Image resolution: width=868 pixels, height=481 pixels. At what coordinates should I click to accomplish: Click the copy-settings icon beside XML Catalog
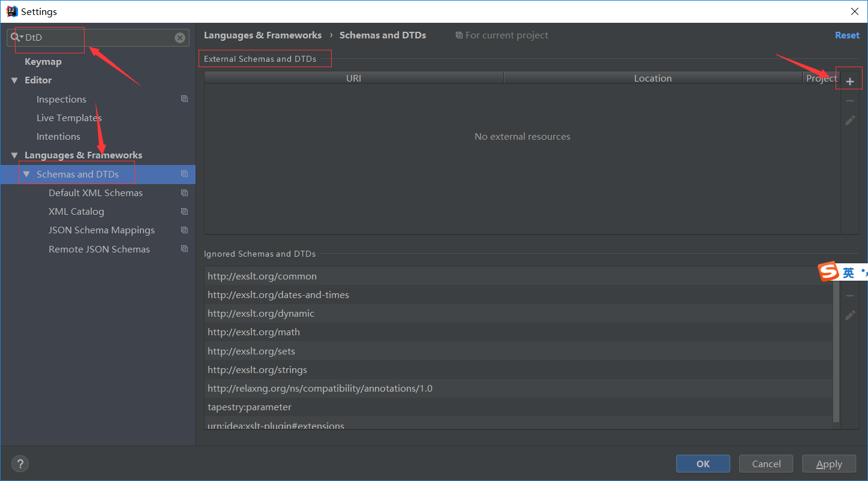click(184, 211)
